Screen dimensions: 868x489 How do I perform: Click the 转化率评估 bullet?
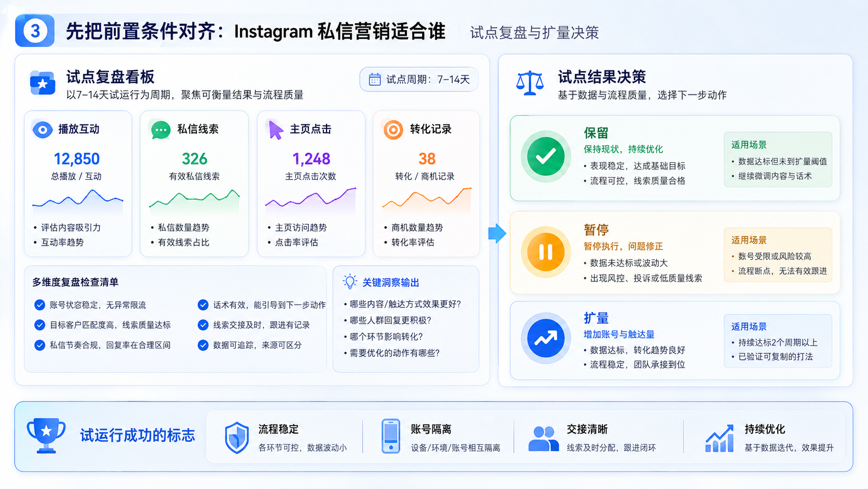pos(413,243)
